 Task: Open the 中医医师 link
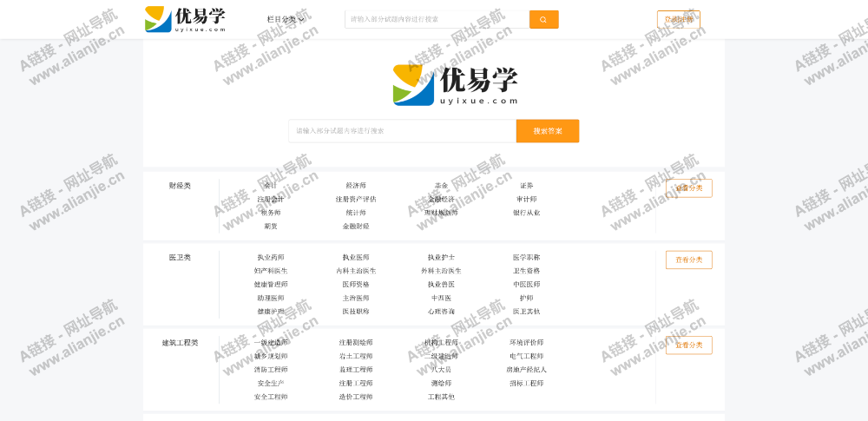point(527,284)
